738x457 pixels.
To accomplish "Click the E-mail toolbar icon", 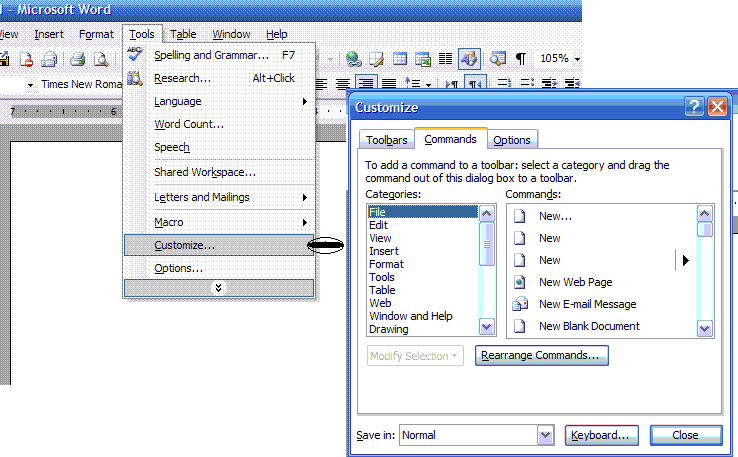I will coord(49,59).
